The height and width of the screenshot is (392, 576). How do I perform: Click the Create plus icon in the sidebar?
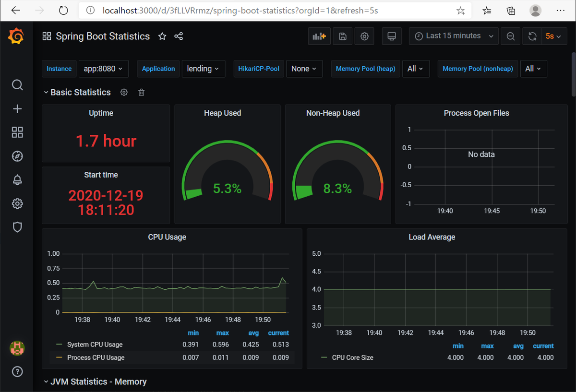click(x=17, y=109)
